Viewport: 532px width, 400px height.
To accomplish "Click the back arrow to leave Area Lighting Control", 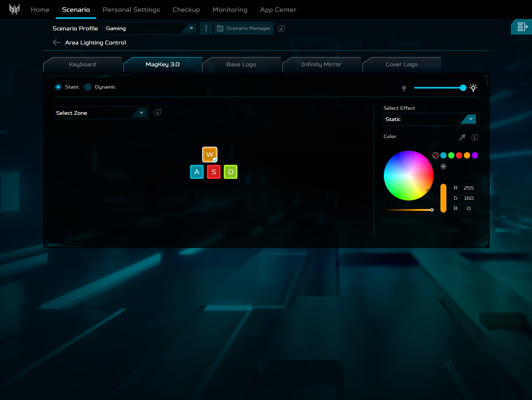I will 56,42.
